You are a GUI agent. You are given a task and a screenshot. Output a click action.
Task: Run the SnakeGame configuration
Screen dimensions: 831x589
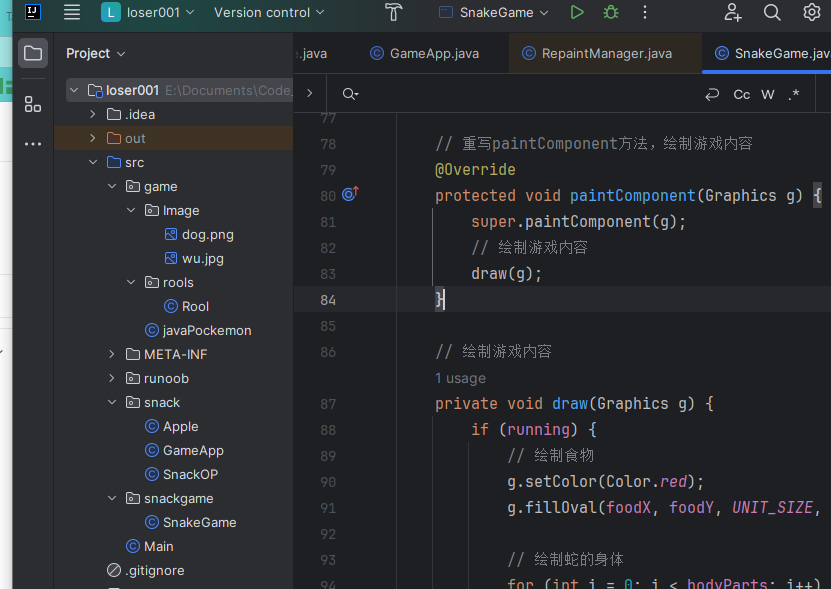pos(577,12)
